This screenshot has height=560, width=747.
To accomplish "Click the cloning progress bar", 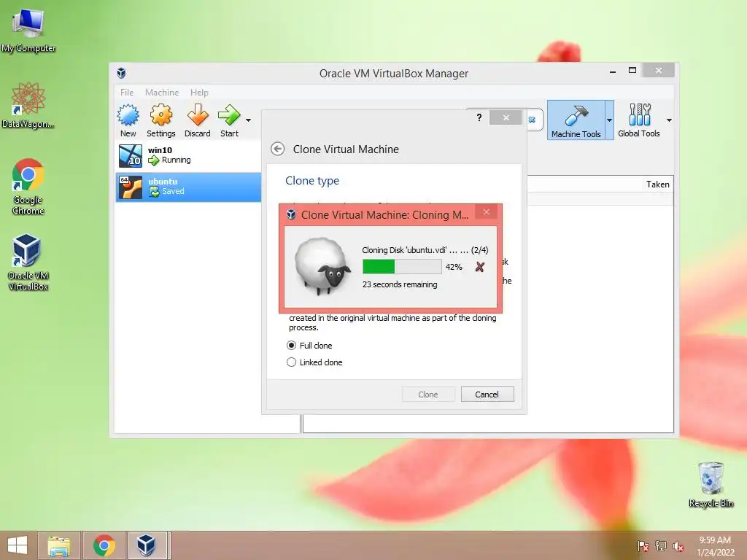I will tap(402, 267).
